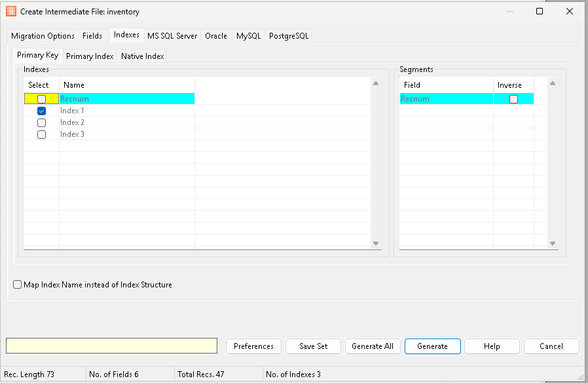Open the Primary Index sub-tab
Screen dimensions: 588x383
pyautogui.click(x=90, y=56)
